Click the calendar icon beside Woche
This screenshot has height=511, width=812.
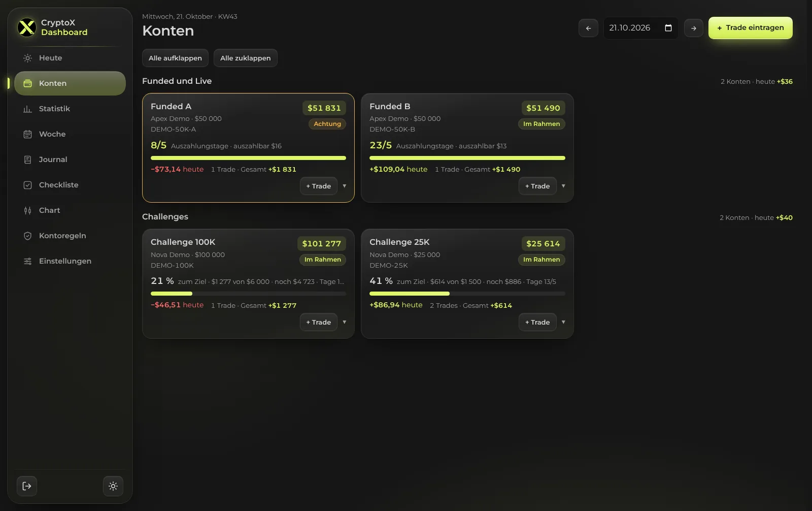pyautogui.click(x=28, y=134)
